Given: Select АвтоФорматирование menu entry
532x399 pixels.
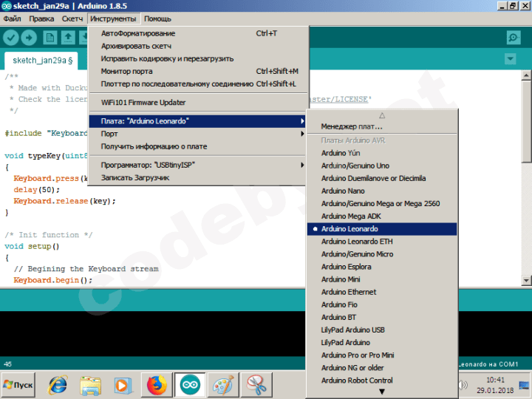Looking at the screenshot, I should (x=199, y=33).
